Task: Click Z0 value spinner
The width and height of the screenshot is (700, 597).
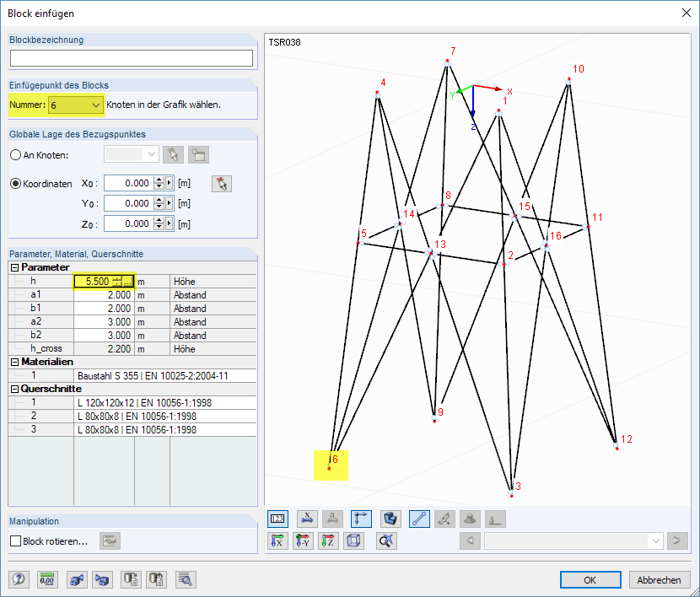Action: 159,223
